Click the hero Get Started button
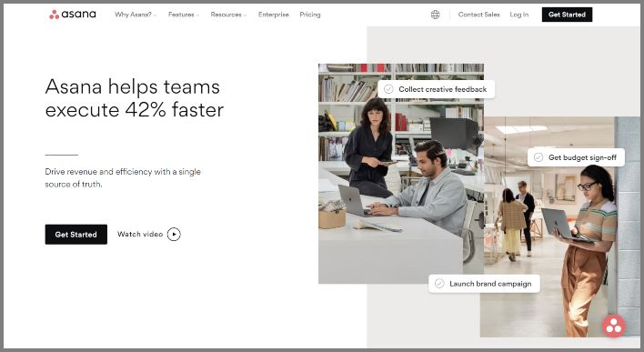Image resolution: width=644 pixels, height=352 pixels. 76,234
